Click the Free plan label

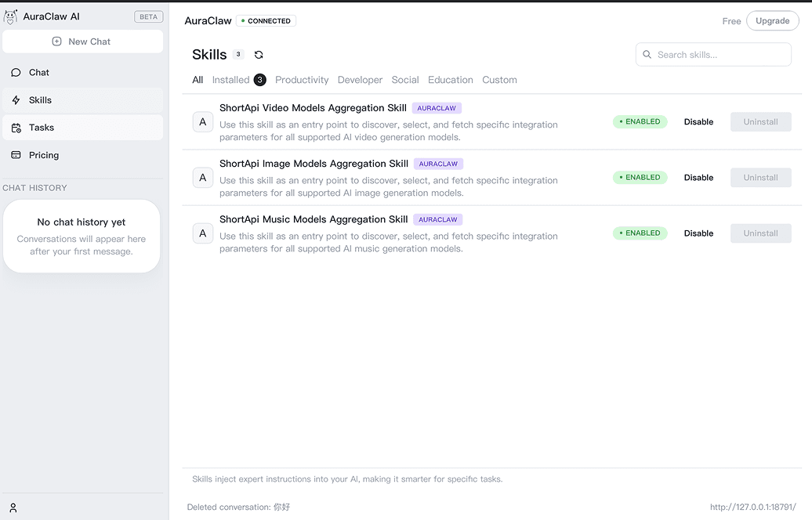[x=731, y=21]
